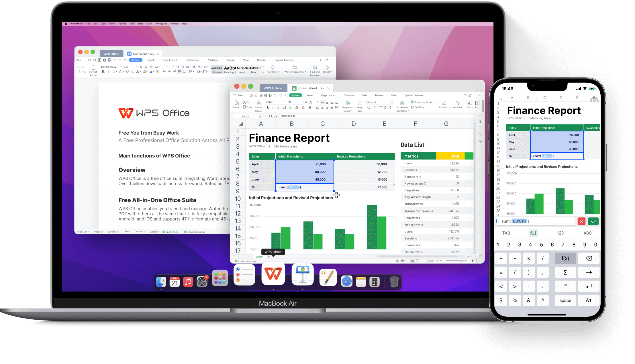
Task: Click the Spreadsheet.xlsx tab to focus it
Action: (309, 88)
